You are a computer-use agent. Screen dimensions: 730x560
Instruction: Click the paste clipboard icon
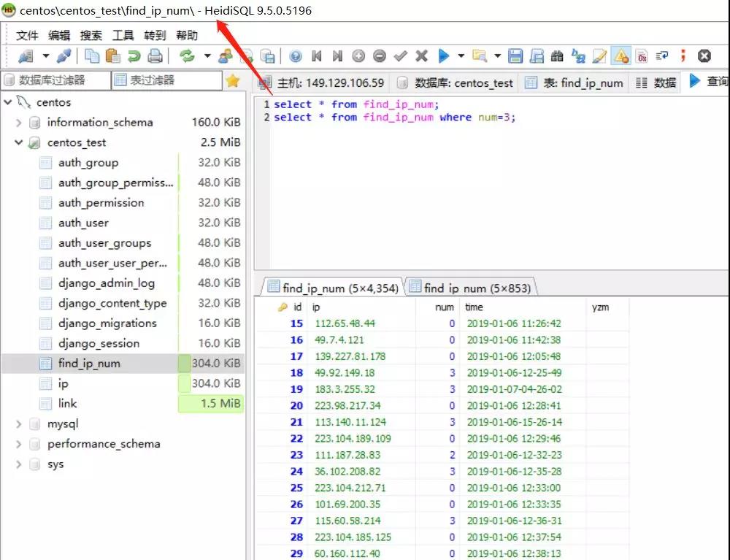112,56
